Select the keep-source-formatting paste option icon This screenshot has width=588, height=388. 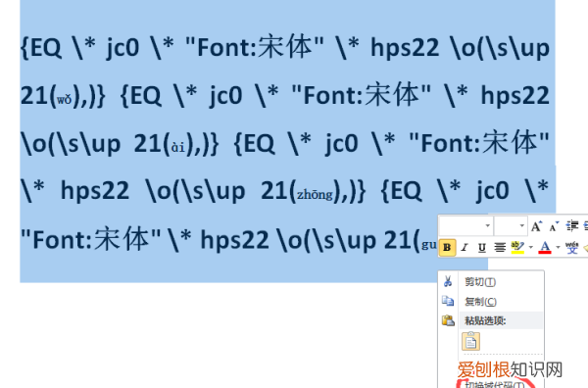(470, 342)
